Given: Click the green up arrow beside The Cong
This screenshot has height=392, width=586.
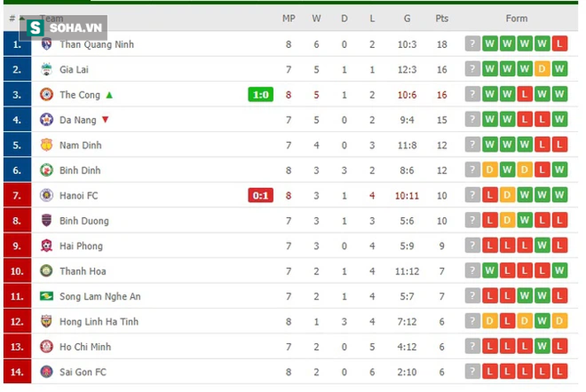Looking at the screenshot, I should click(109, 95).
